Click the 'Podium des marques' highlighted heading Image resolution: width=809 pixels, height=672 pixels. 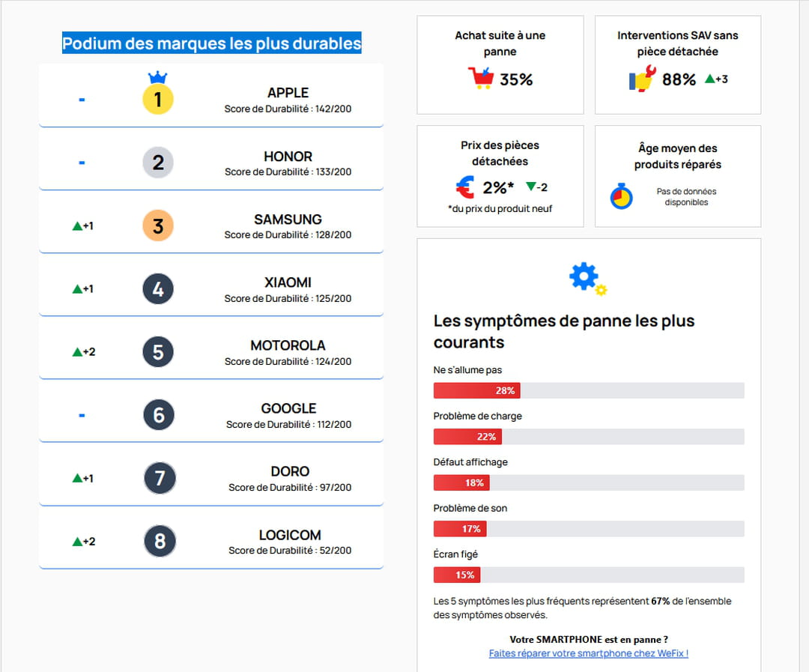tap(211, 43)
